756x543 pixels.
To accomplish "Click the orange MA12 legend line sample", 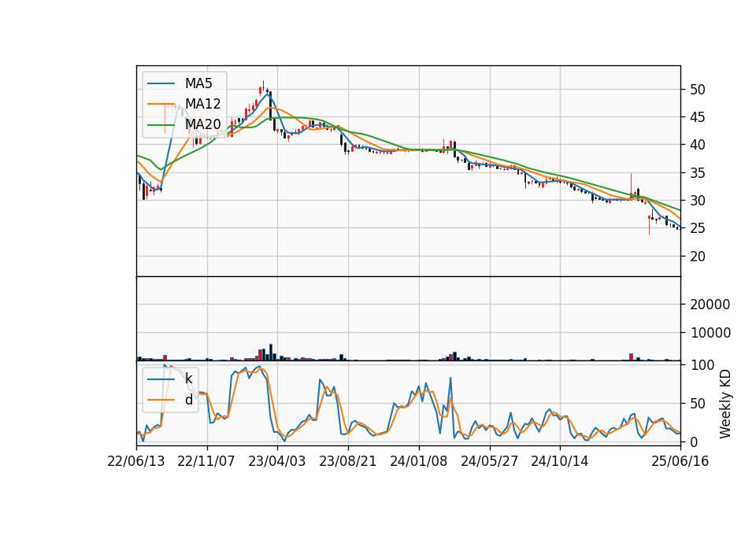I will click(x=161, y=104).
